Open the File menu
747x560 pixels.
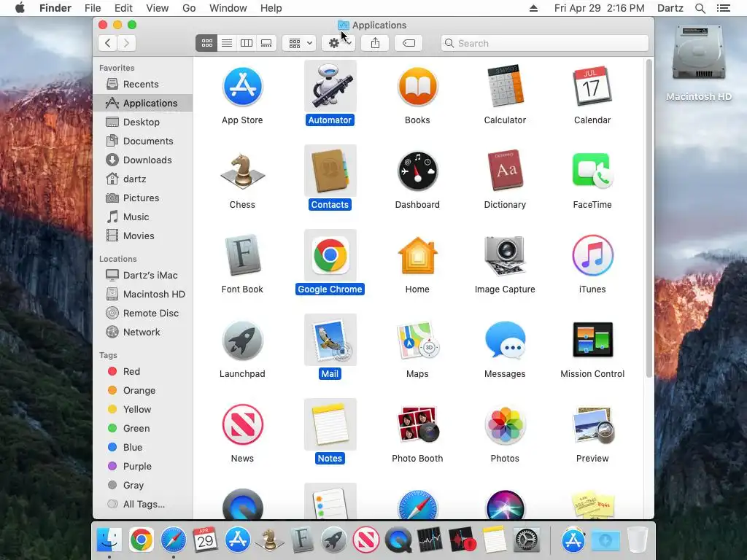[93, 8]
